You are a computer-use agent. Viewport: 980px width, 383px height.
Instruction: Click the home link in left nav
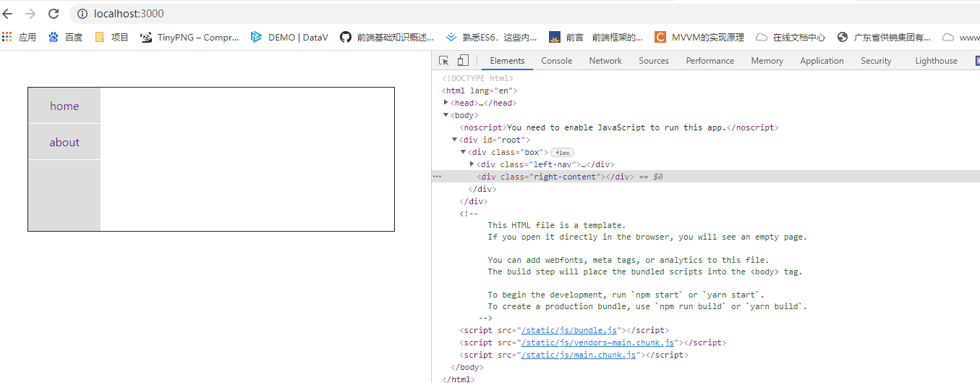point(64,106)
